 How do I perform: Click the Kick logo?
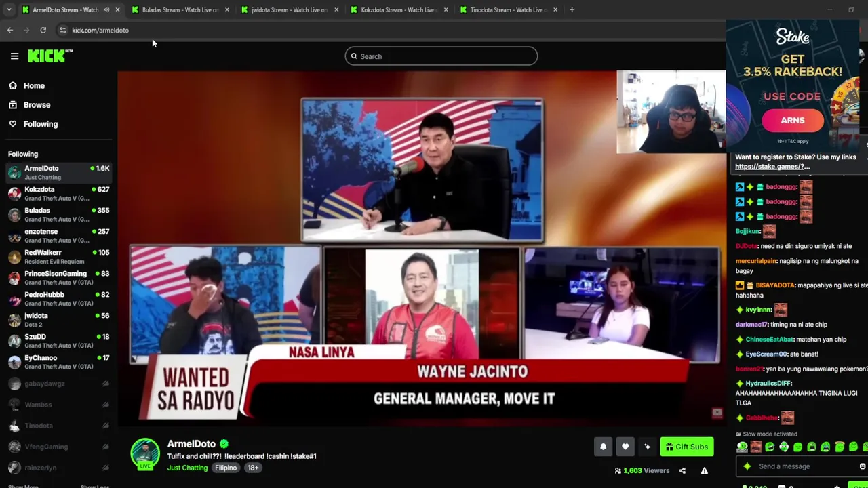click(50, 56)
